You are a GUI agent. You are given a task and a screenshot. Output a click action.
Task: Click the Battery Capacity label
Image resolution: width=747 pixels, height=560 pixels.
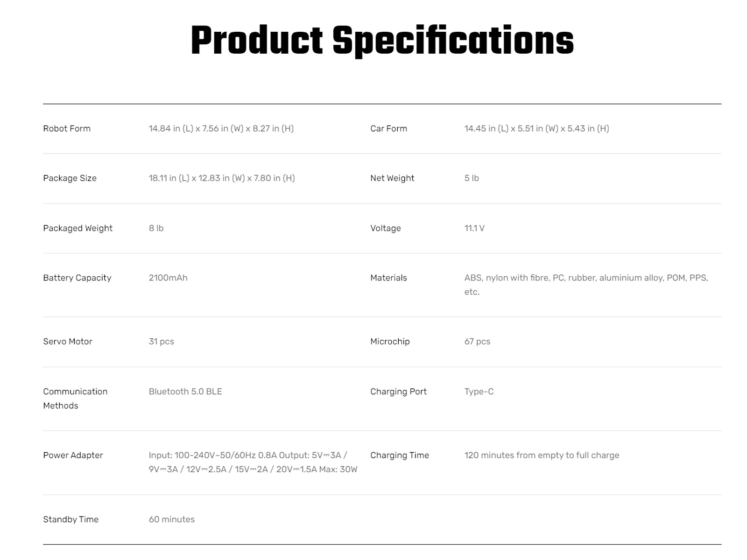point(77,278)
